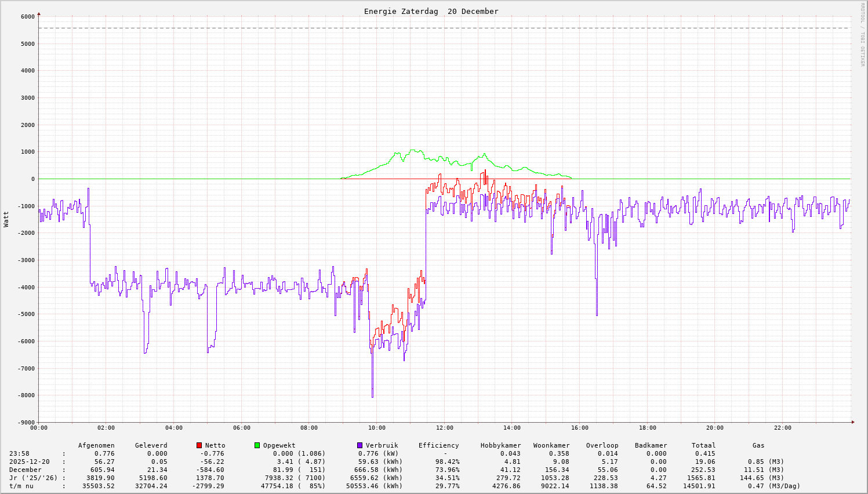Select the December row label
This screenshot has width=868, height=494.
click(x=25, y=470)
